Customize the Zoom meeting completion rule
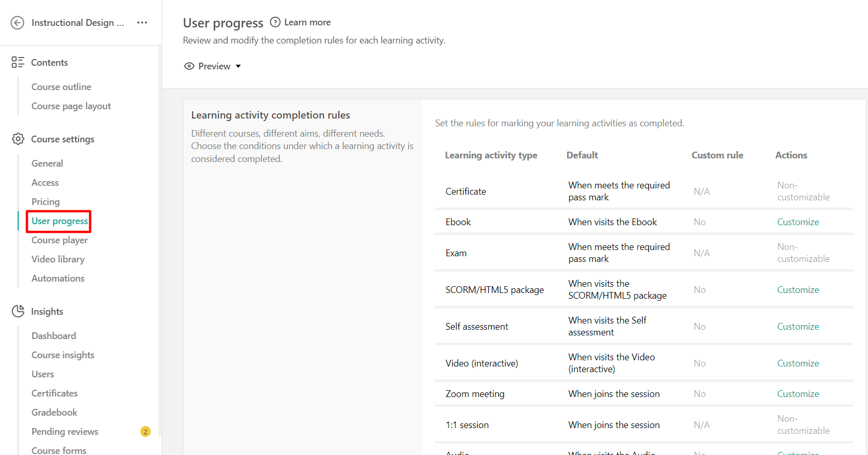868x455 pixels. [x=798, y=394]
